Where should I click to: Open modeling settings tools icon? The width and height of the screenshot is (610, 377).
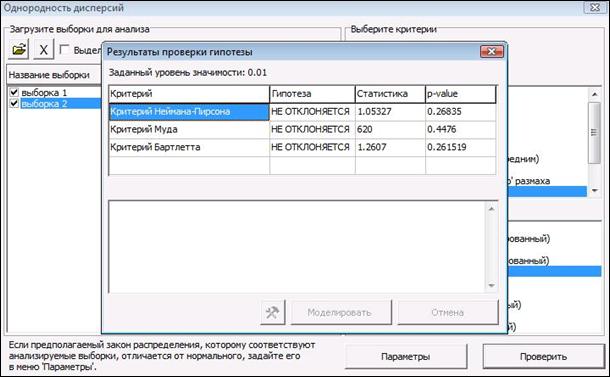coord(273,312)
